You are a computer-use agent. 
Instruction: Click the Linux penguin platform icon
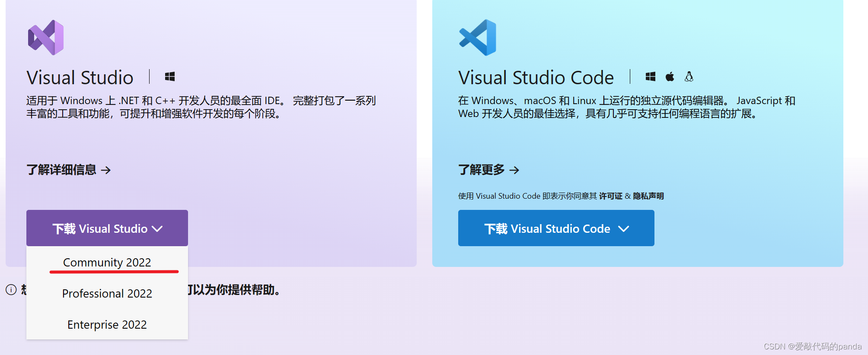click(x=689, y=77)
